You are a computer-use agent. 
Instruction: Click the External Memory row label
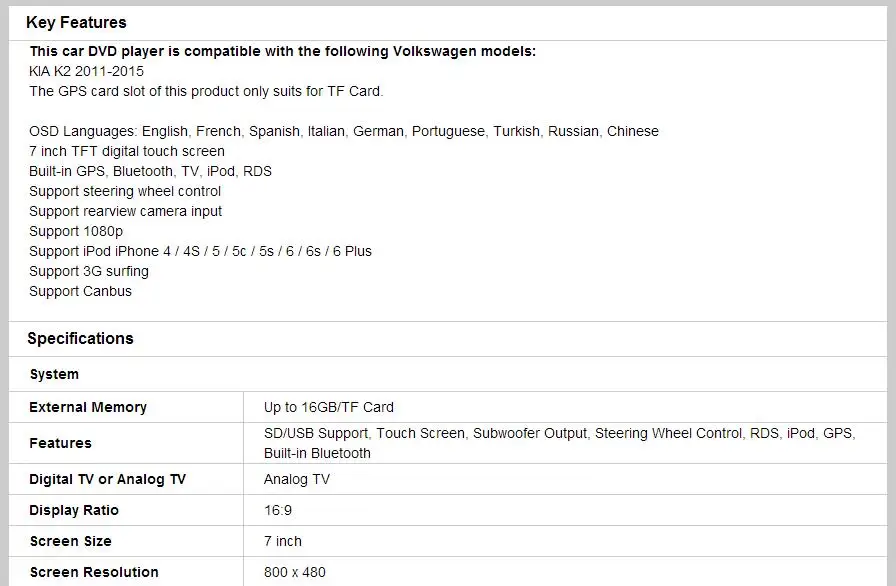pos(88,407)
